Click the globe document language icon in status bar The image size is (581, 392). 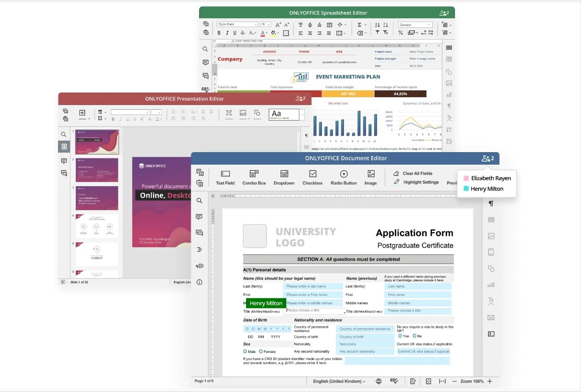378,381
